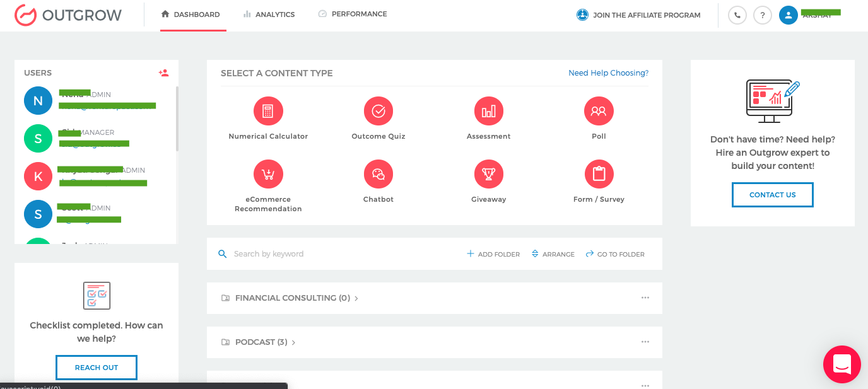This screenshot has height=389, width=868.
Task: Select the blue S admin avatar
Action: tap(38, 214)
